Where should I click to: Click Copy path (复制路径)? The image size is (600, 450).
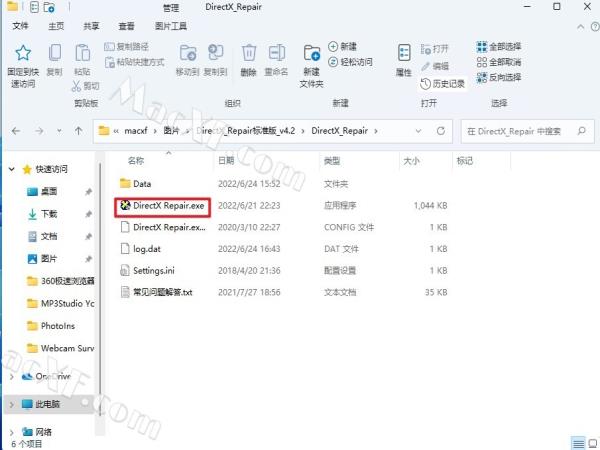tap(126, 47)
